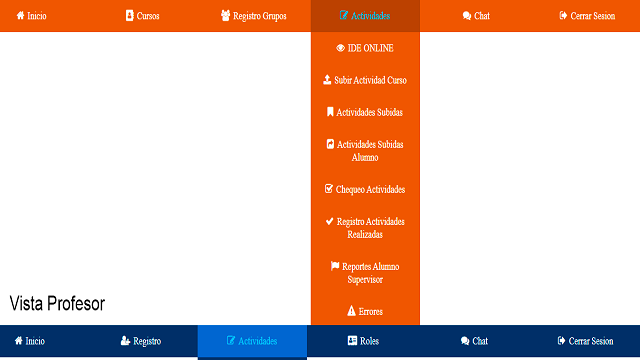Click the home icon beside orange Inicio
The height and width of the screenshot is (360, 640).
20,16
